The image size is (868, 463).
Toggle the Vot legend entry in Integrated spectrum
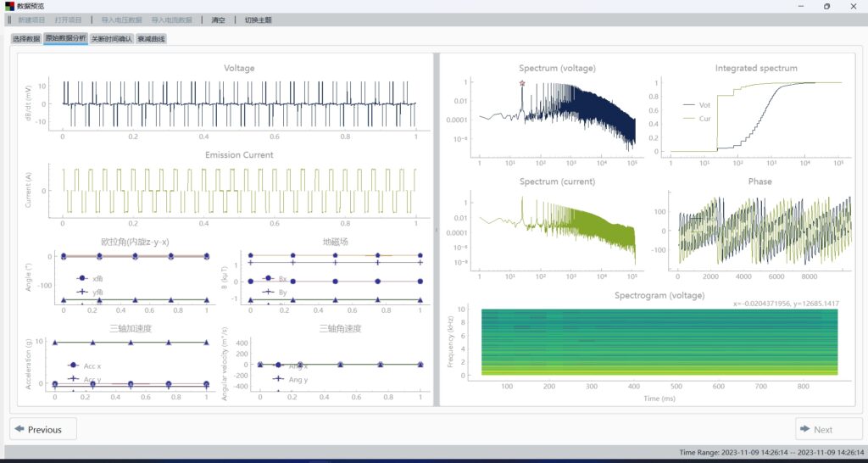(698, 105)
